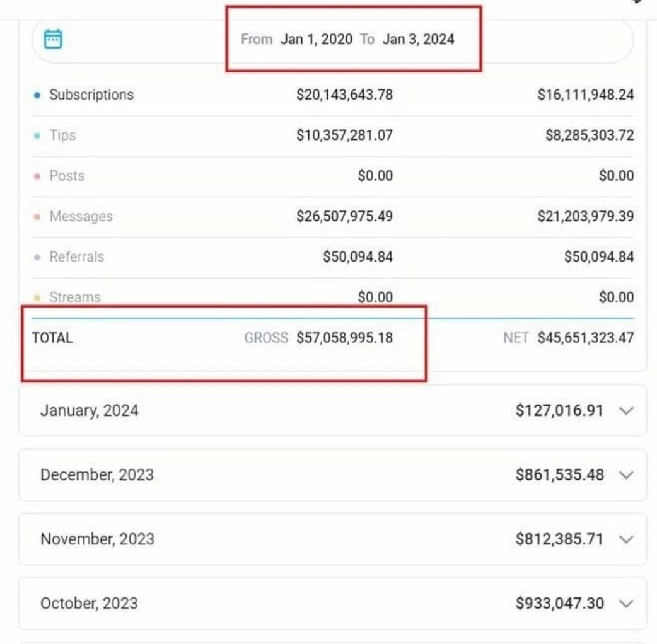Click the yellow Streams legend dot
Viewport: 657px width, 644px height.
point(37,297)
